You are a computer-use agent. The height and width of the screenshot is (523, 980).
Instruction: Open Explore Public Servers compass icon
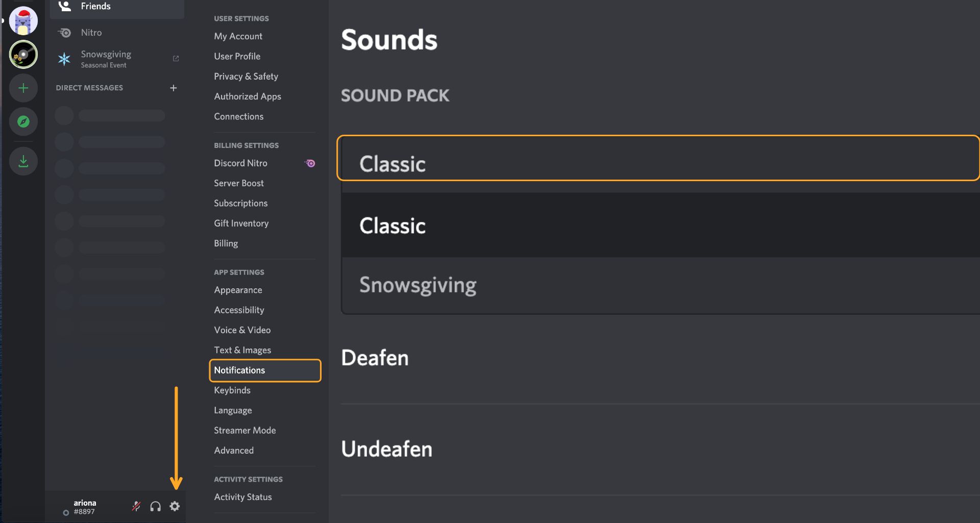23,121
